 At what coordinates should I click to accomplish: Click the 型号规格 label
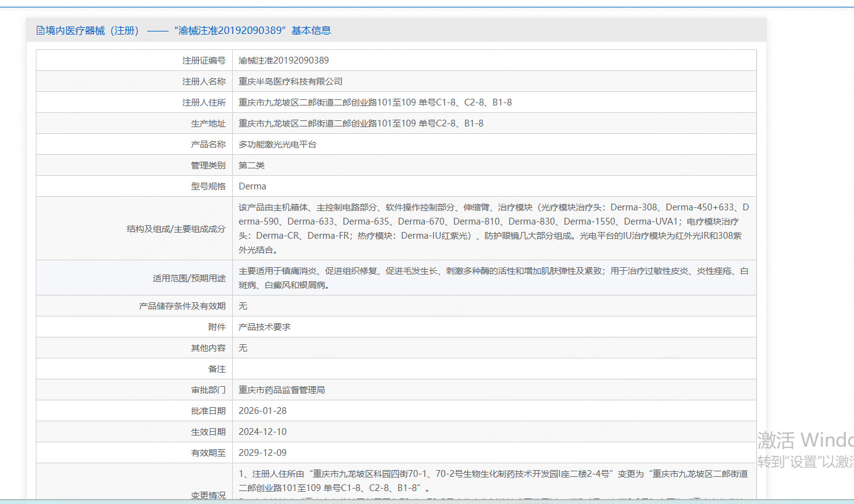point(209,186)
